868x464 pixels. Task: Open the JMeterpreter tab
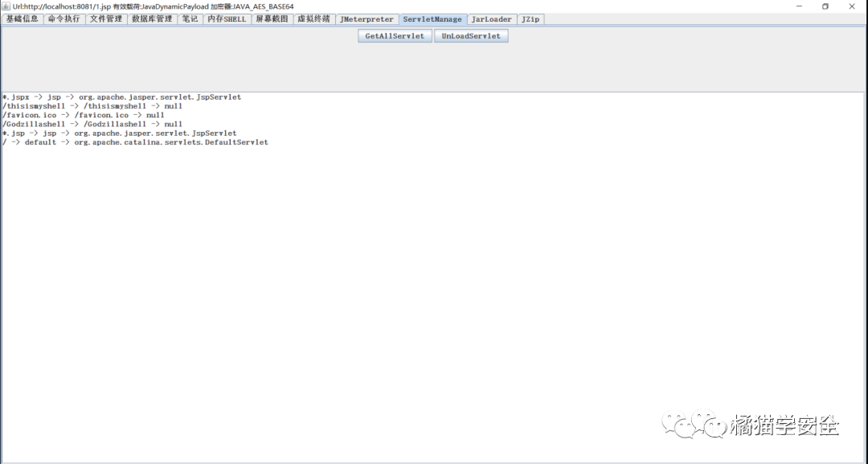pos(366,18)
